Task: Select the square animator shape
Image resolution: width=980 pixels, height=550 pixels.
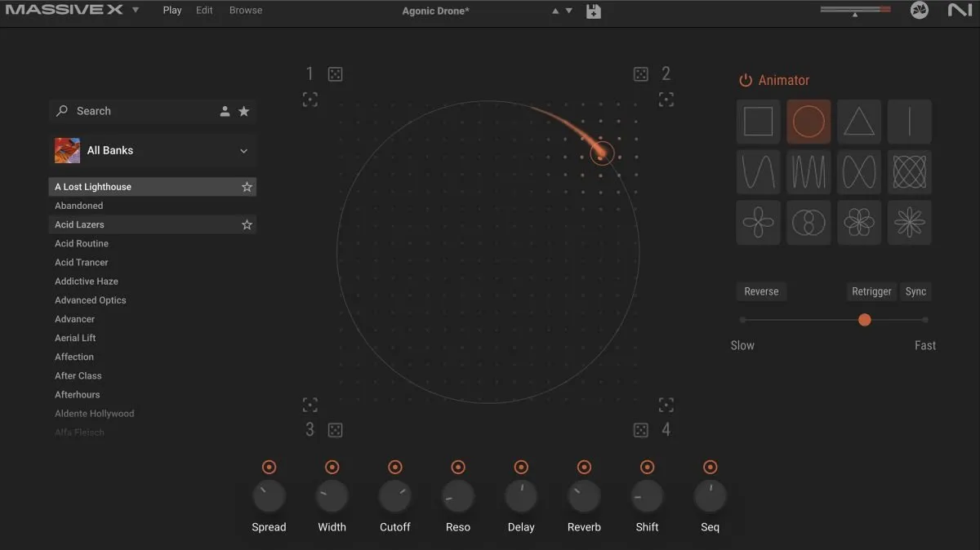Action: coord(758,122)
